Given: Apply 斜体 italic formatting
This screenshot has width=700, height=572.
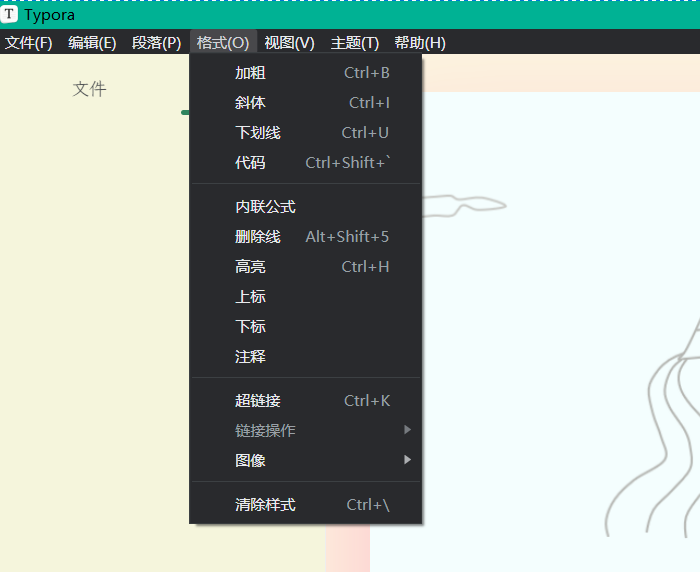Looking at the screenshot, I should [x=305, y=103].
